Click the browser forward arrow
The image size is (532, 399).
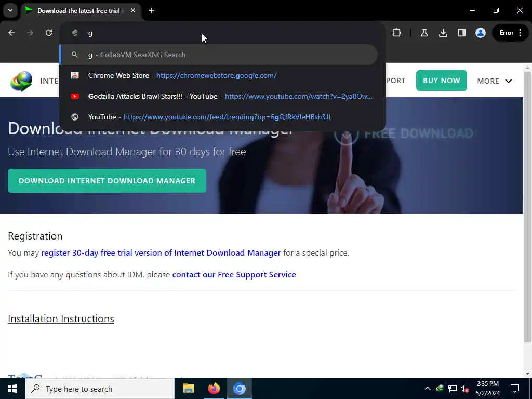(30, 33)
